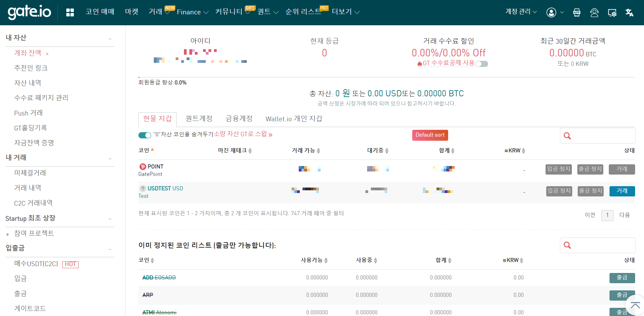Image resolution: width=644 pixels, height=316 pixels.
Task: Open the 마켓 menu
Action: [x=132, y=12]
